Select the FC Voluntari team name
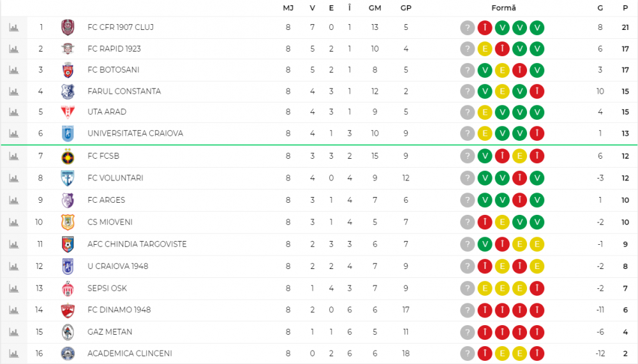This screenshot has width=638, height=364. pyautogui.click(x=115, y=178)
